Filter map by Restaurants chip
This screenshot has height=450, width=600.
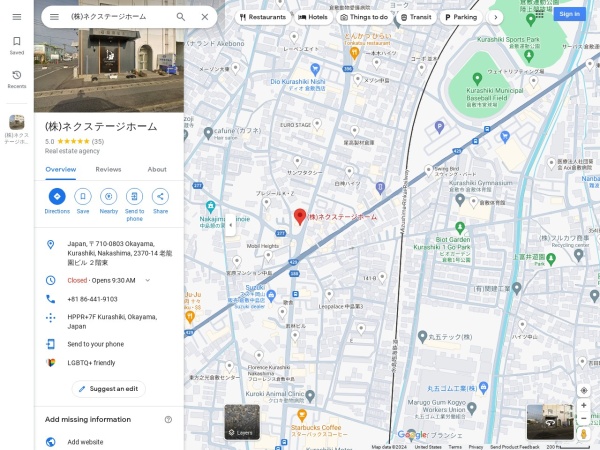point(263,17)
